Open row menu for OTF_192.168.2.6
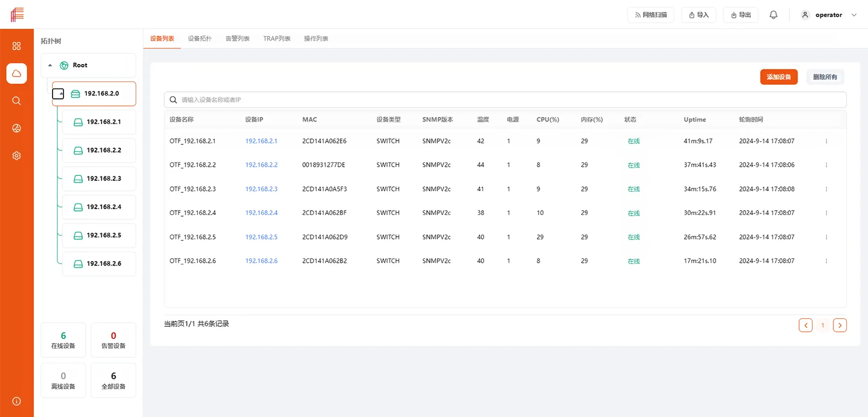The height and width of the screenshot is (417, 868). [826, 261]
